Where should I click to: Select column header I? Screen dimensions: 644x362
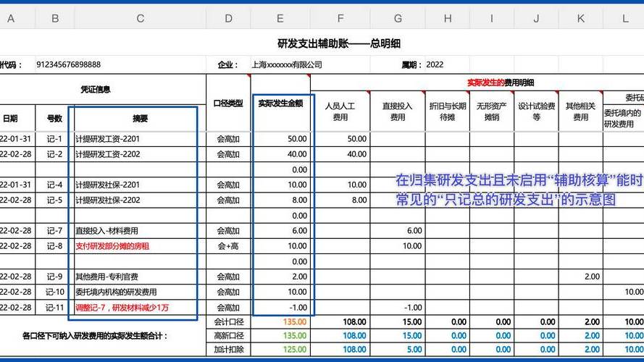pyautogui.click(x=492, y=19)
